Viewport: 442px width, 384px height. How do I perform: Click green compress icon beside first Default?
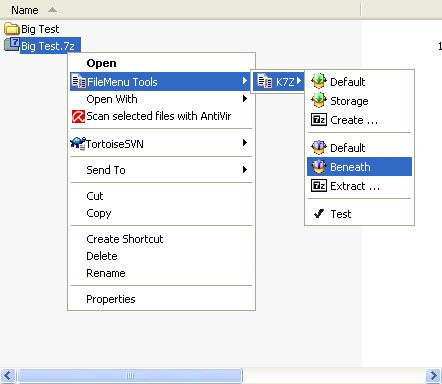coord(319,81)
